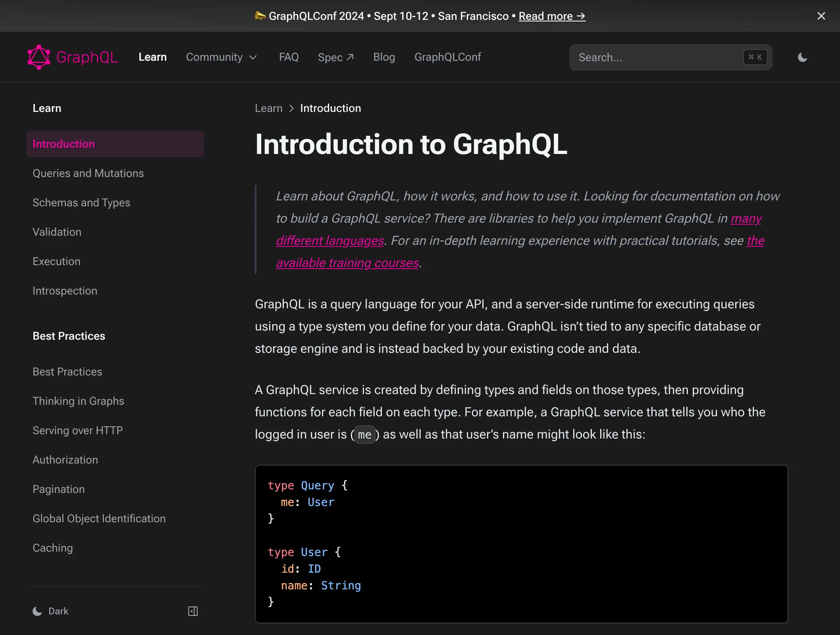Toggle dark theme with the moon icon
The width and height of the screenshot is (840, 635).
pos(802,57)
